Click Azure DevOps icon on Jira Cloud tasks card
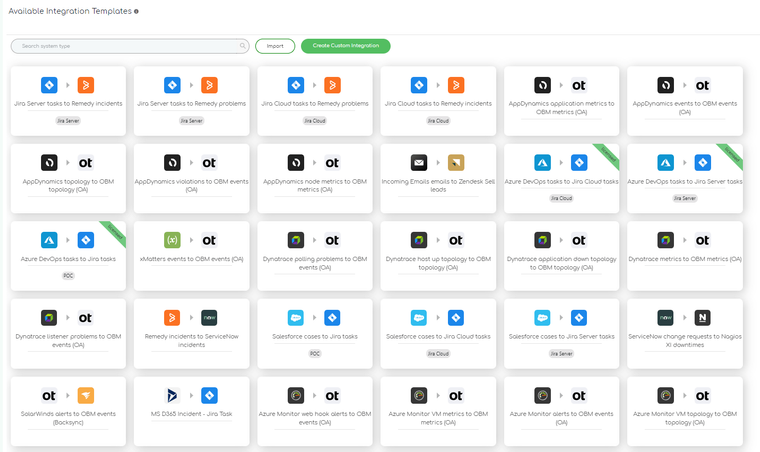The image size is (760, 452). click(x=542, y=163)
